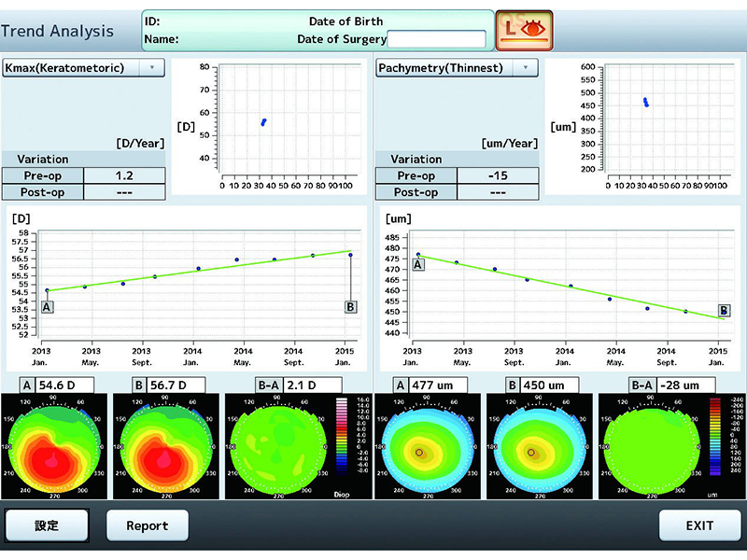Toggle the left eye indicator icon
This screenshot has height=560, width=747.
point(525,29)
